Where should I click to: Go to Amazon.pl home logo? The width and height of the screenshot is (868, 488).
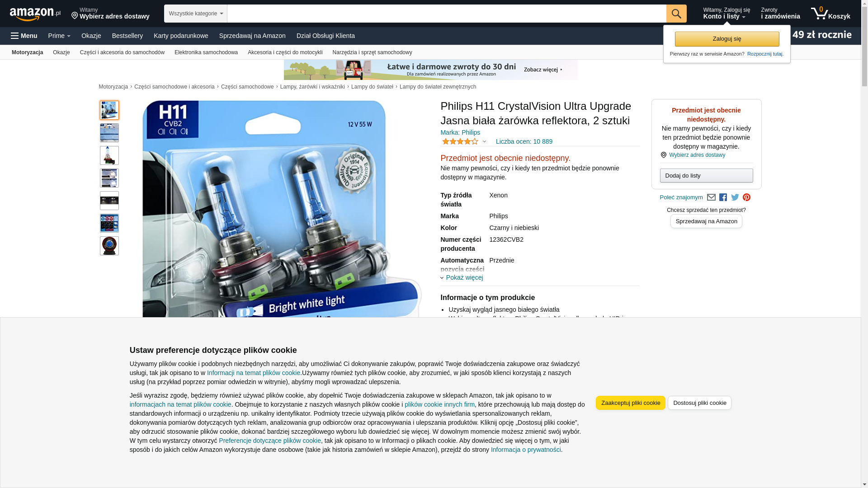[x=35, y=14]
